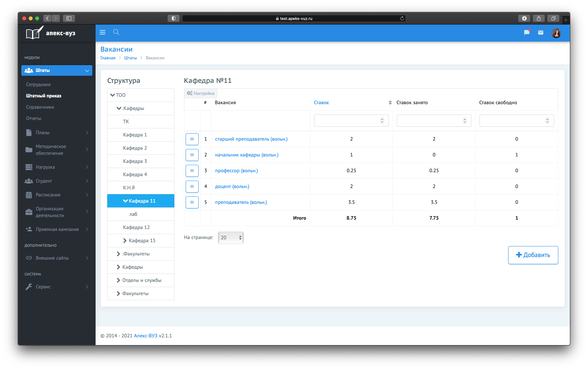Click the Ставок filter field

(x=351, y=121)
